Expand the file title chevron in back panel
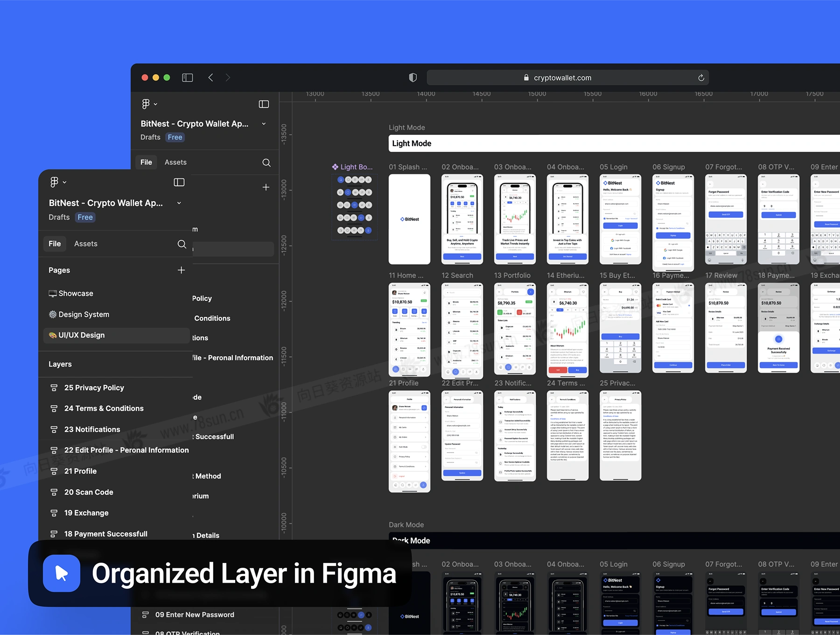The image size is (840, 635). point(264,124)
